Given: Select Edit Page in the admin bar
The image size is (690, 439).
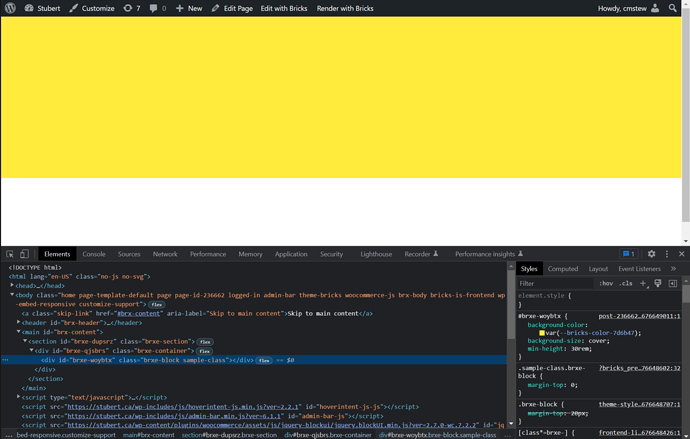Looking at the screenshot, I should [x=232, y=8].
